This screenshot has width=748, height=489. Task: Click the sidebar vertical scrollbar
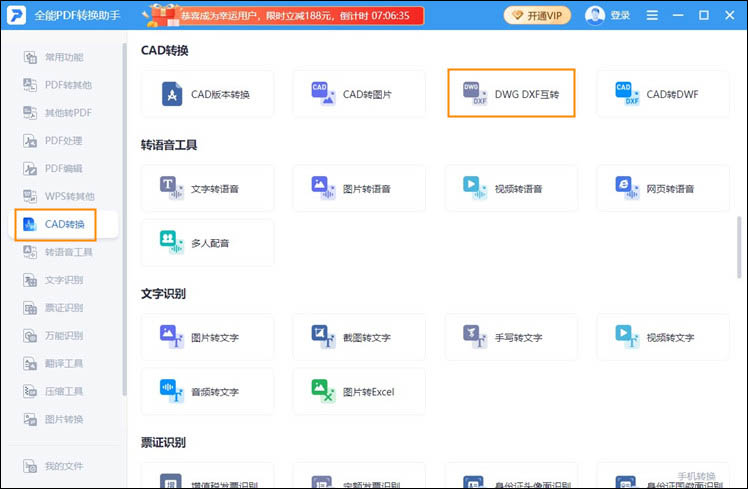125,219
